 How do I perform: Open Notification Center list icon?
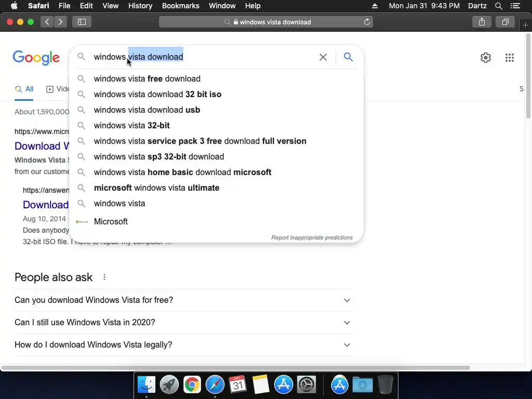pyautogui.click(x=515, y=6)
